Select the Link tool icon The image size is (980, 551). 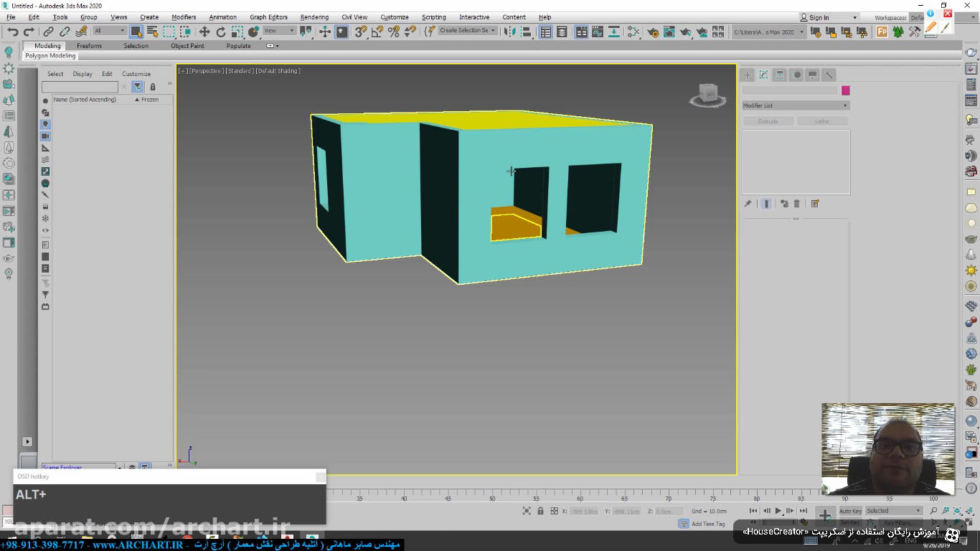[x=48, y=32]
